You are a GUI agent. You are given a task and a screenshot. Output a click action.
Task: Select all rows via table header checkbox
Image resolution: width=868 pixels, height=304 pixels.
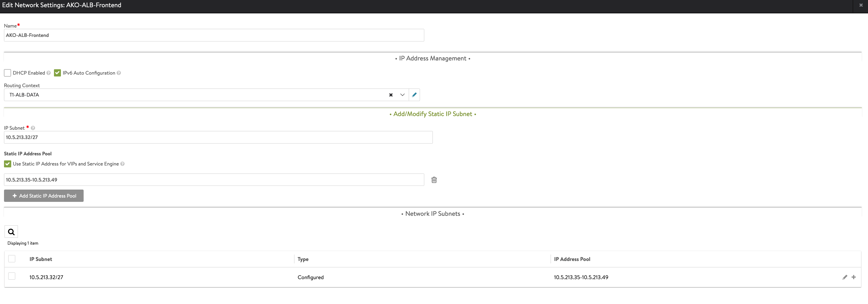click(x=12, y=259)
